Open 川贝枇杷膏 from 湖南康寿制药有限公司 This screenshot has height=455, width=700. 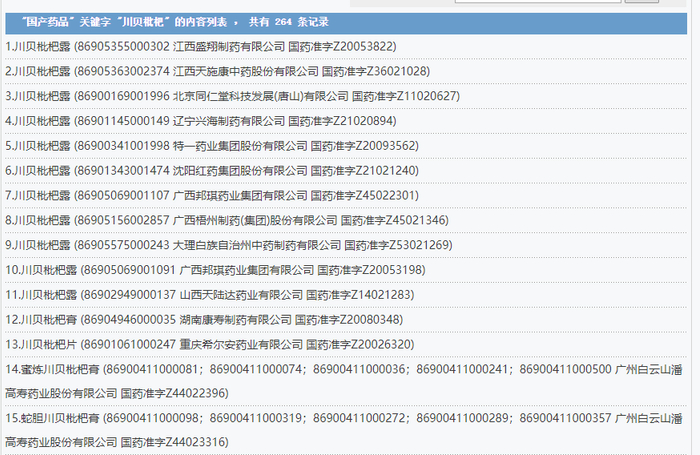(x=204, y=320)
